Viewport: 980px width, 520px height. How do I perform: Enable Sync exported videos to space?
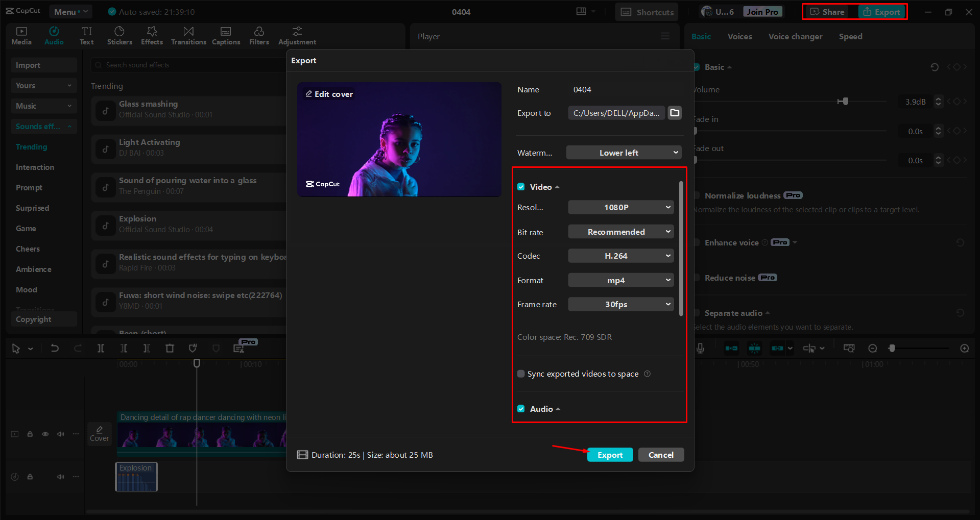(521, 374)
